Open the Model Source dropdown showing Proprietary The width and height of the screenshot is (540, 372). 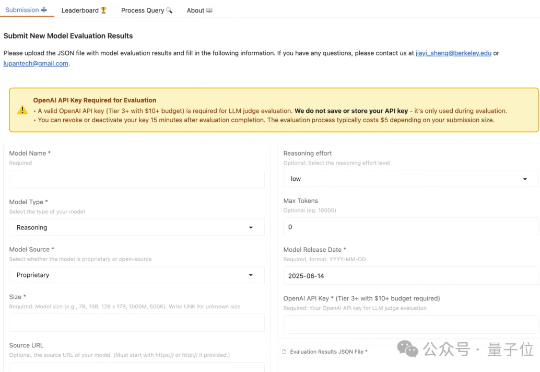click(137, 275)
